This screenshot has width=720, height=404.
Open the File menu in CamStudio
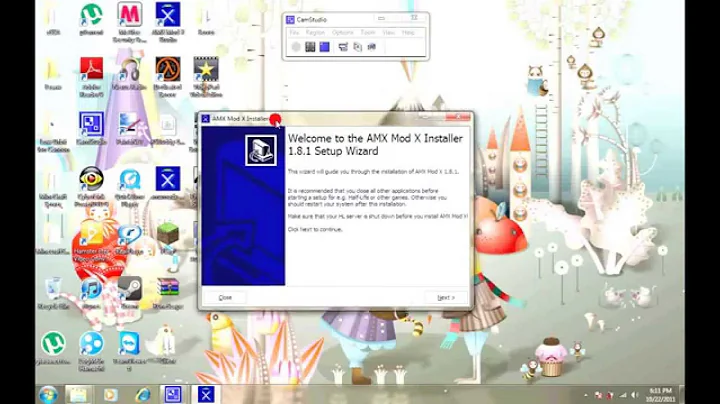click(x=294, y=33)
